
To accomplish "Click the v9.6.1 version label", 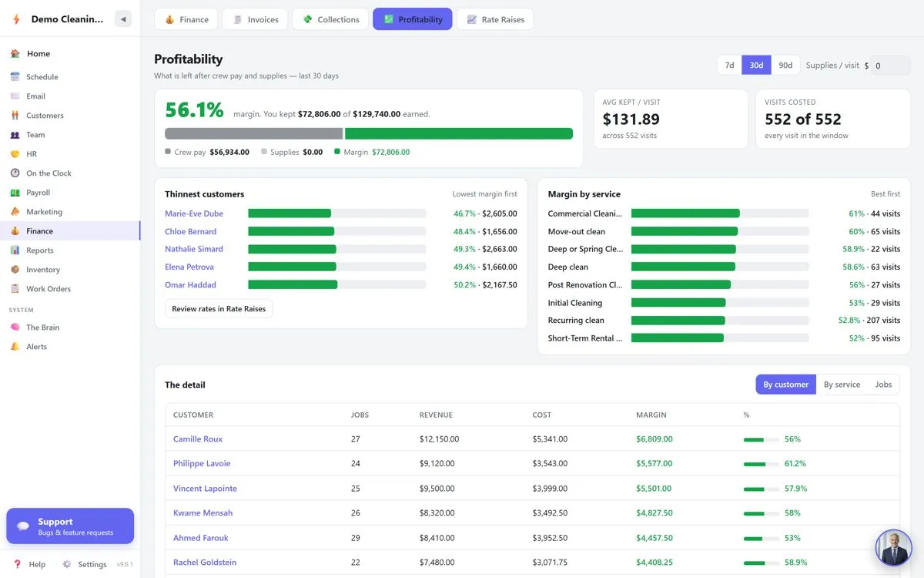I will [125, 564].
